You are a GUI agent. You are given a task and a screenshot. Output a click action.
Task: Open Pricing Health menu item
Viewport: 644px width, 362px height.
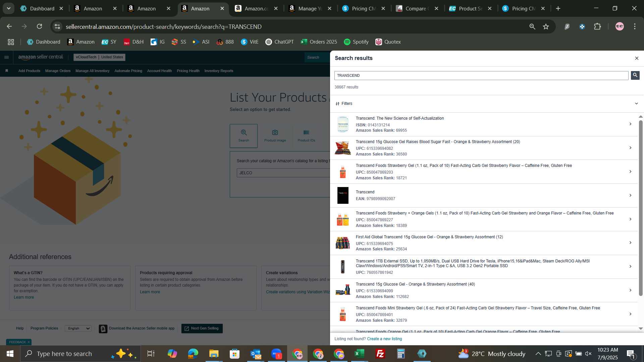[x=188, y=71]
